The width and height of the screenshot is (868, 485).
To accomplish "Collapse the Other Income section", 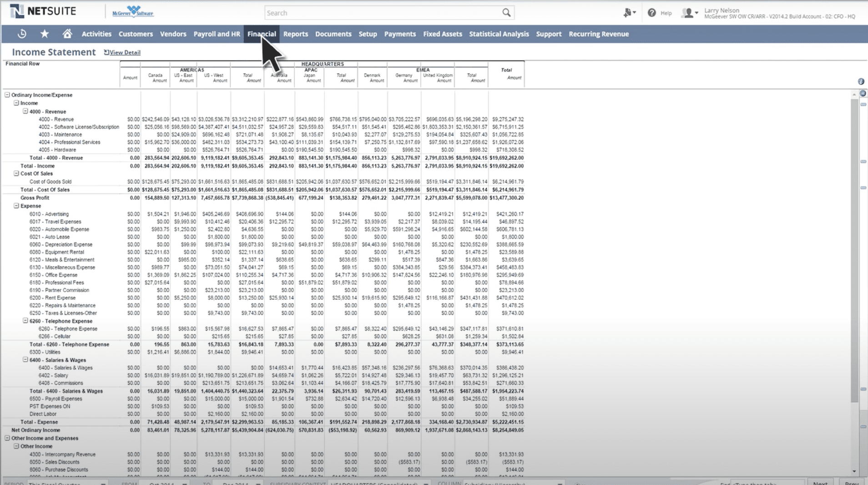I will click(15, 446).
